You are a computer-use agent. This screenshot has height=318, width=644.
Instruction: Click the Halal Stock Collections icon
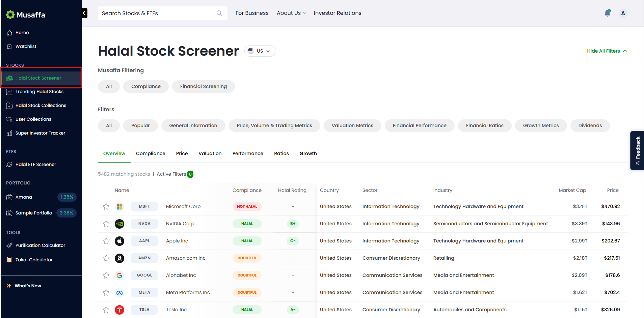9,106
